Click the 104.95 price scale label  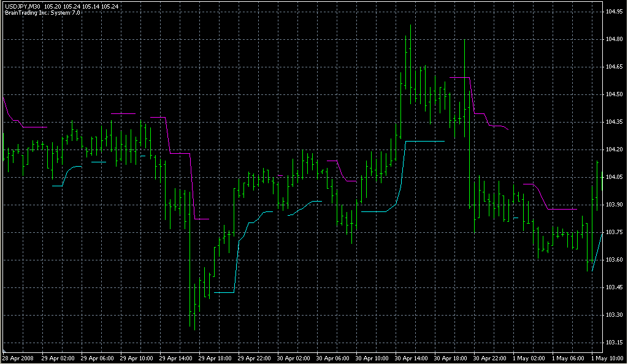coord(615,12)
